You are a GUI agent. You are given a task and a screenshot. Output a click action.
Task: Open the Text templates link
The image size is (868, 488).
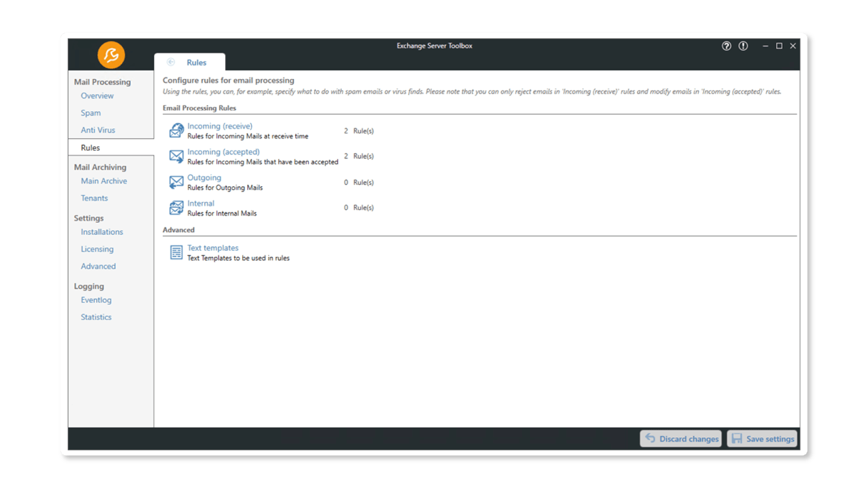(x=213, y=248)
